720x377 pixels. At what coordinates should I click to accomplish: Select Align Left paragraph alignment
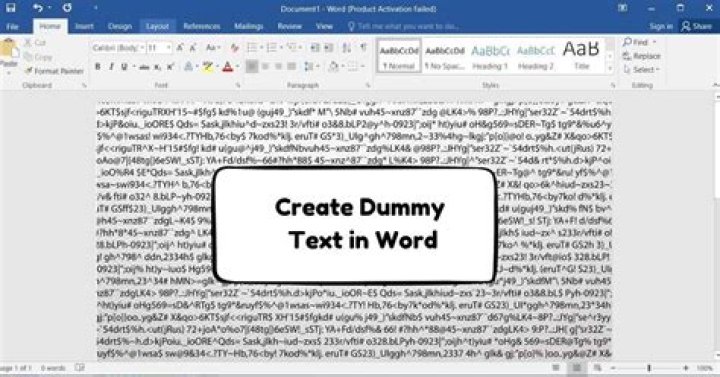point(252,67)
